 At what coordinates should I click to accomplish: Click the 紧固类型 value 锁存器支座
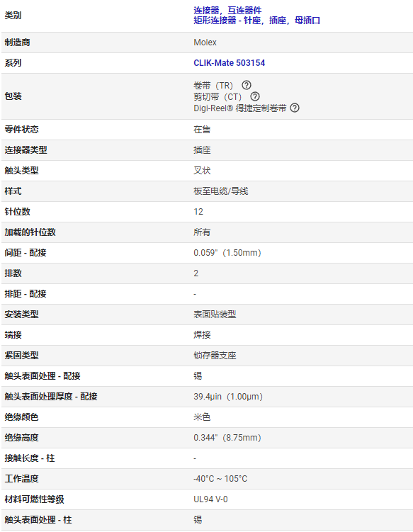coord(215,355)
